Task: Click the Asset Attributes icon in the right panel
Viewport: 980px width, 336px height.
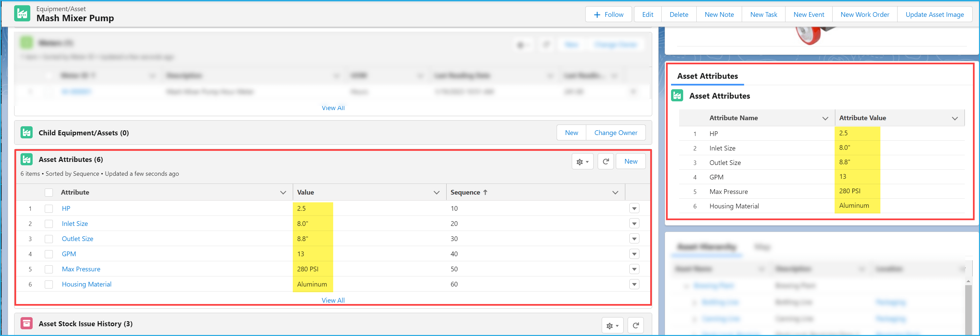Action: point(677,96)
